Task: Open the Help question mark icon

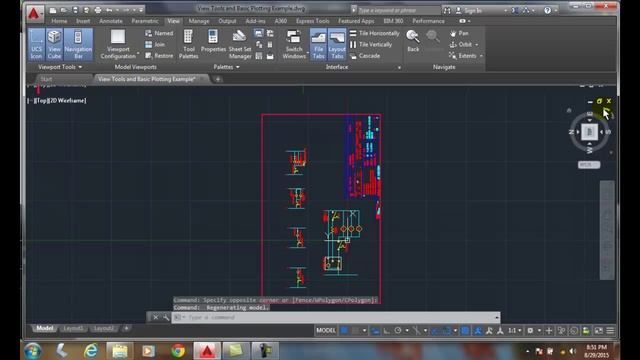Action: point(547,10)
